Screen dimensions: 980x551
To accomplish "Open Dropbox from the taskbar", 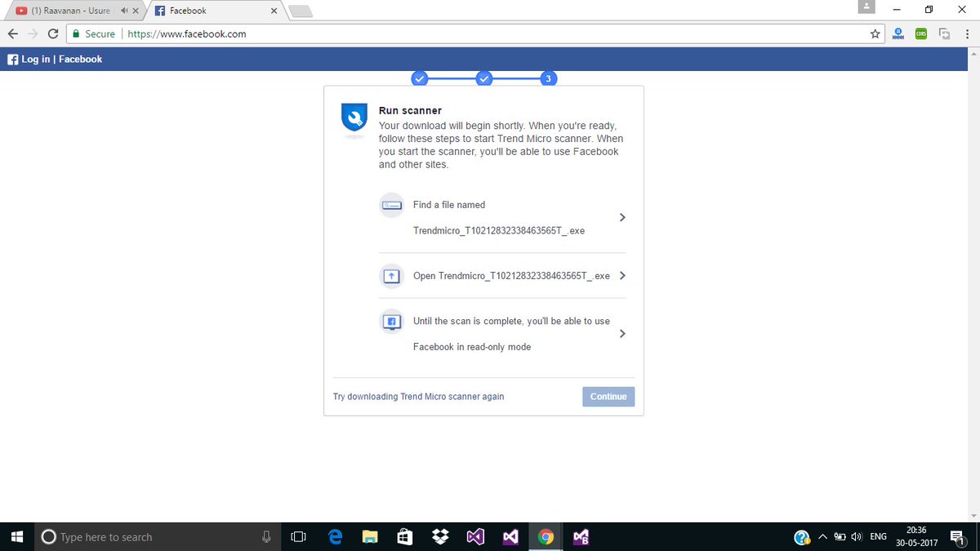I will coord(441,537).
